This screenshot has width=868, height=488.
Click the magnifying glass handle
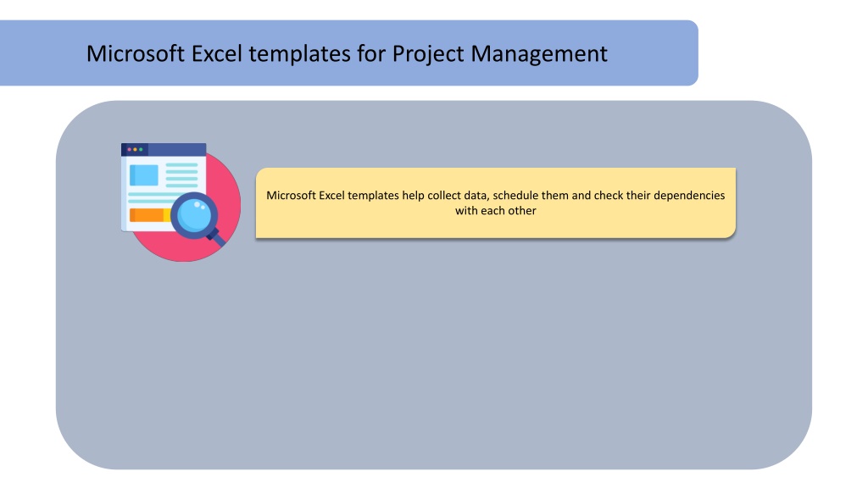[x=218, y=238]
